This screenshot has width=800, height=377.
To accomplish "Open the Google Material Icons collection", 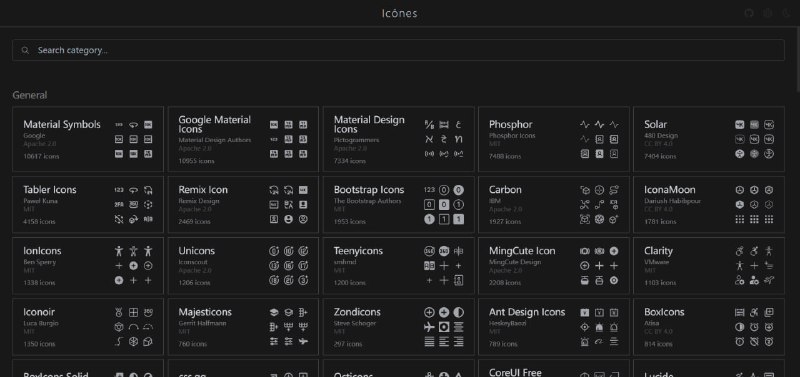I will coord(243,139).
